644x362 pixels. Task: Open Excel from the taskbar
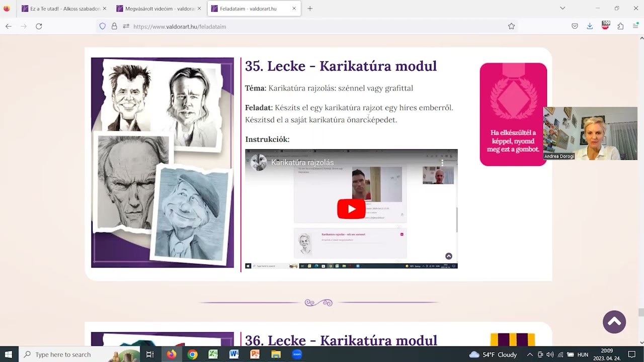213,354
